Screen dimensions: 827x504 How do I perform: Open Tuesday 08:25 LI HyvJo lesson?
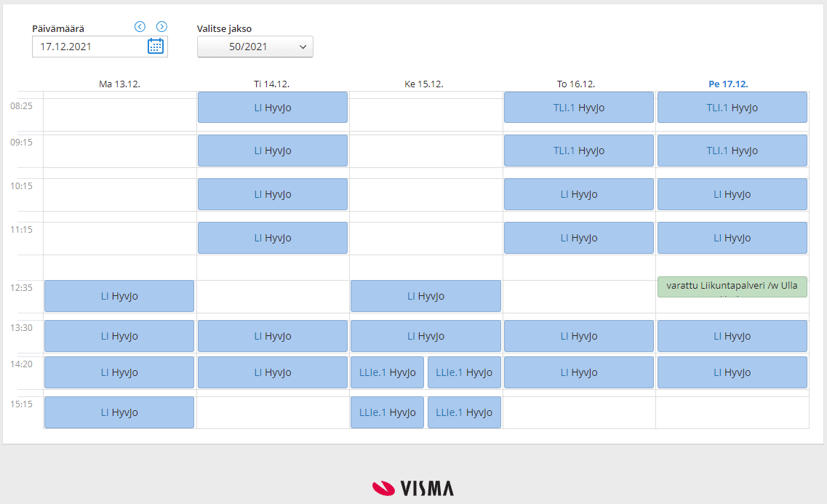[273, 108]
